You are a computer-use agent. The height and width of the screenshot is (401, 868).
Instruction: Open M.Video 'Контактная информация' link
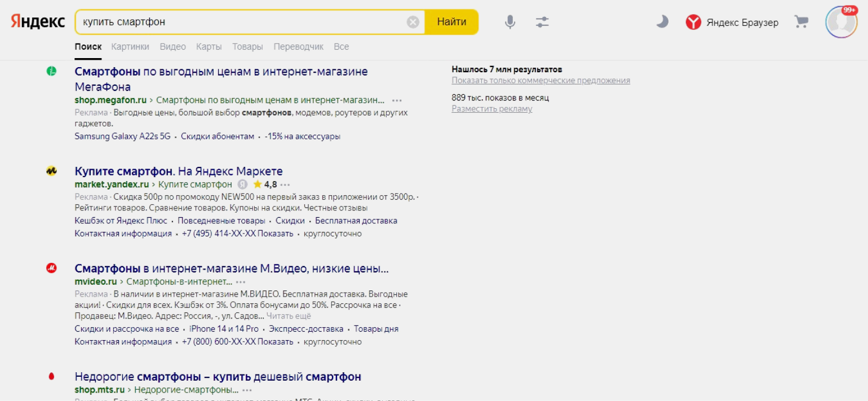tap(123, 342)
